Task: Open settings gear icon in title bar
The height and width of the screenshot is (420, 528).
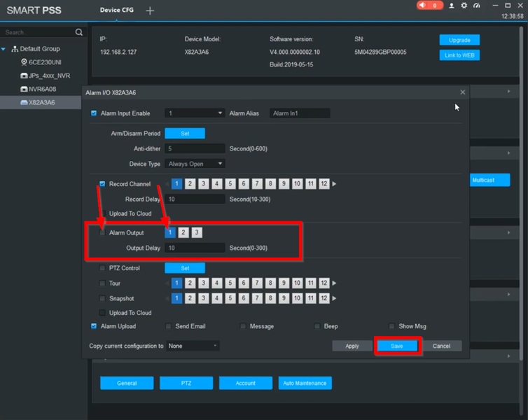Action: 464,6
